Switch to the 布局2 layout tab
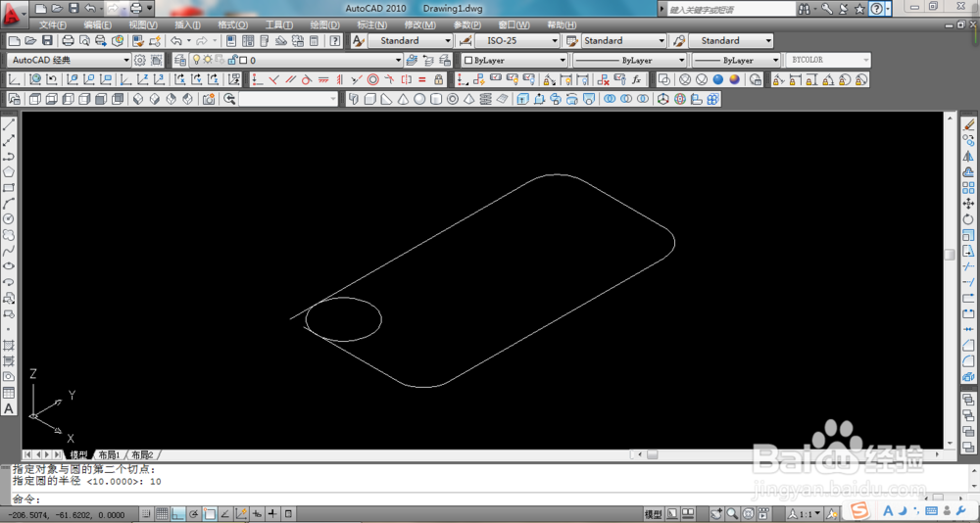 tap(142, 454)
